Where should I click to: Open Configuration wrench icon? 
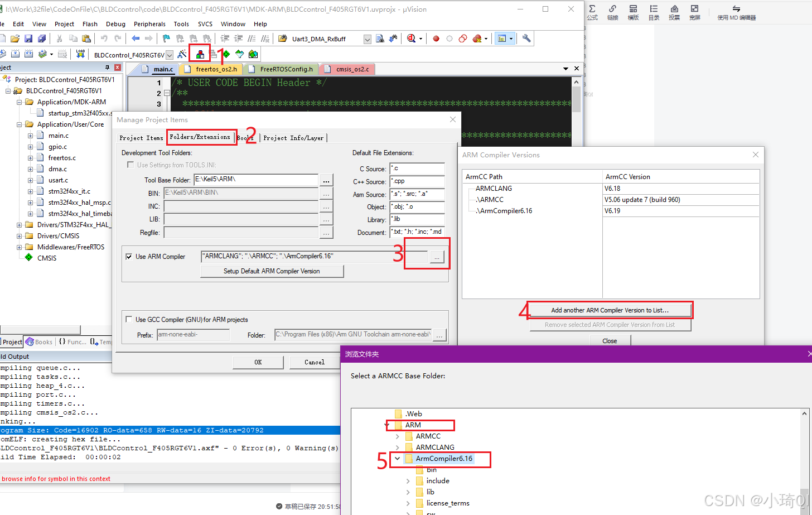pos(526,38)
